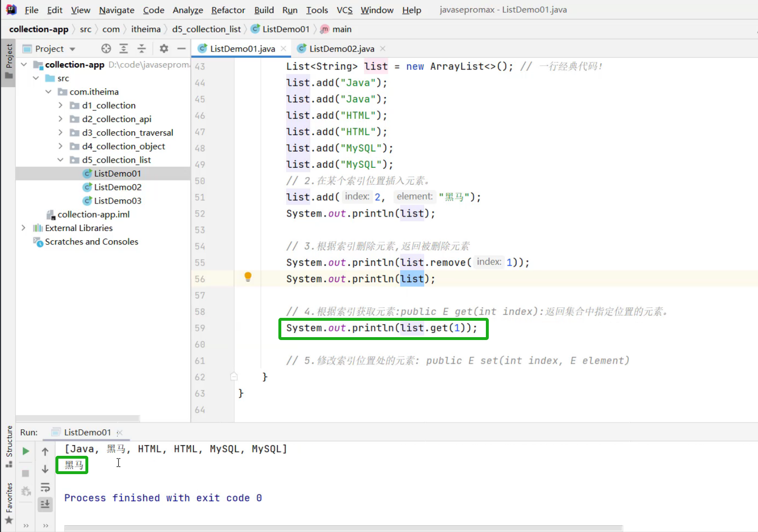The width and height of the screenshot is (758, 532).
Task: Open the Build menu
Action: click(x=264, y=10)
